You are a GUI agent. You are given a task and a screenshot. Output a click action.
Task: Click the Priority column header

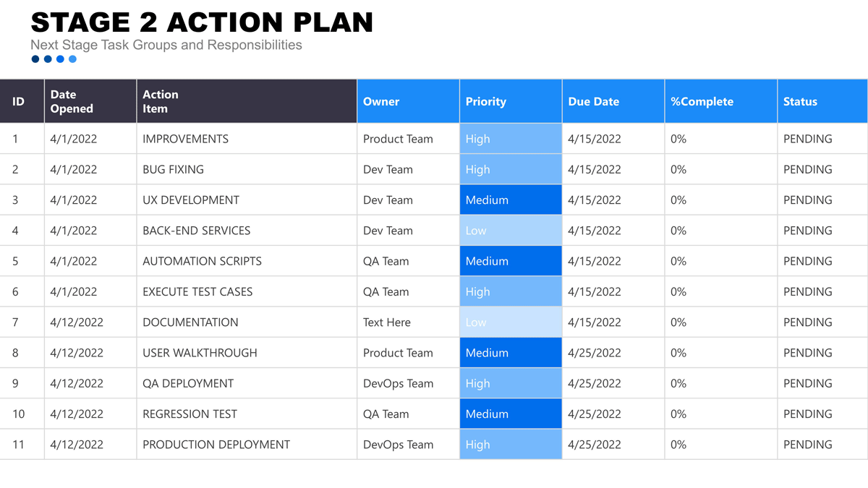tap(511, 101)
